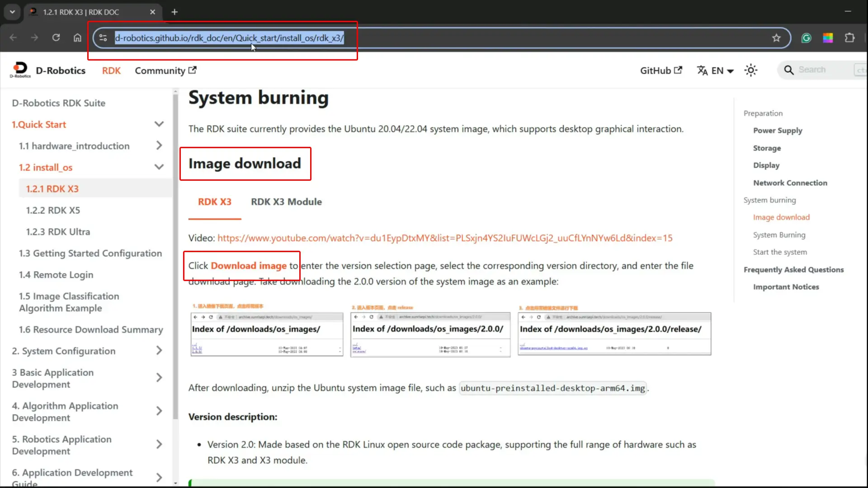Select 1.2.1 RDK X3 in sidebar
The width and height of the screenshot is (868, 488).
(x=52, y=189)
